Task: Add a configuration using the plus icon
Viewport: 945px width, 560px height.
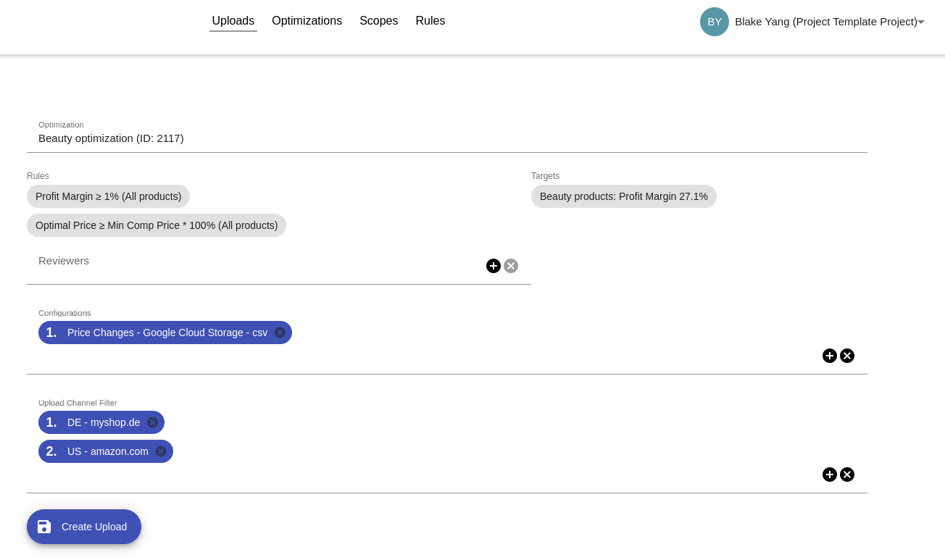Action: [830, 356]
